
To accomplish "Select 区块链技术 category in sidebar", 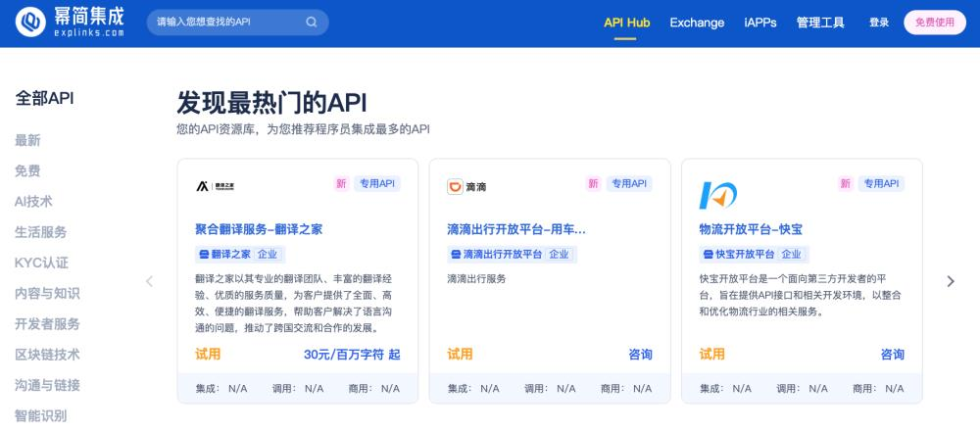I will pos(47,354).
